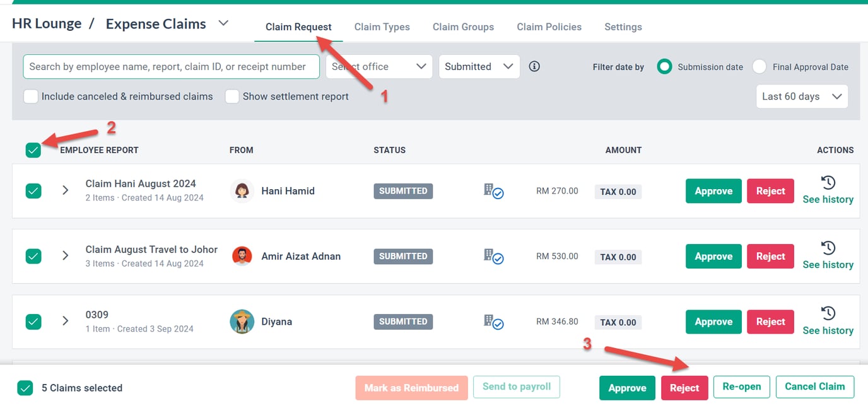Screen dimensions: 868x406
Task: Switch to the Claim Types tab
Action: pos(382,26)
